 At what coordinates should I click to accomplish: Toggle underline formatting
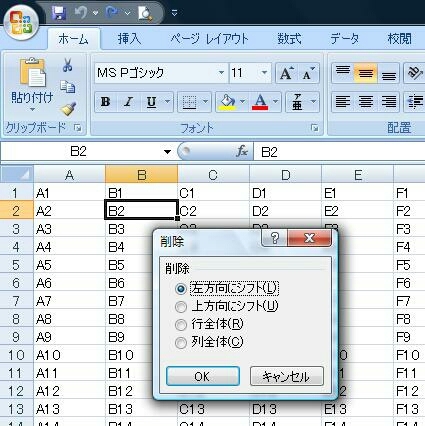pos(151,102)
